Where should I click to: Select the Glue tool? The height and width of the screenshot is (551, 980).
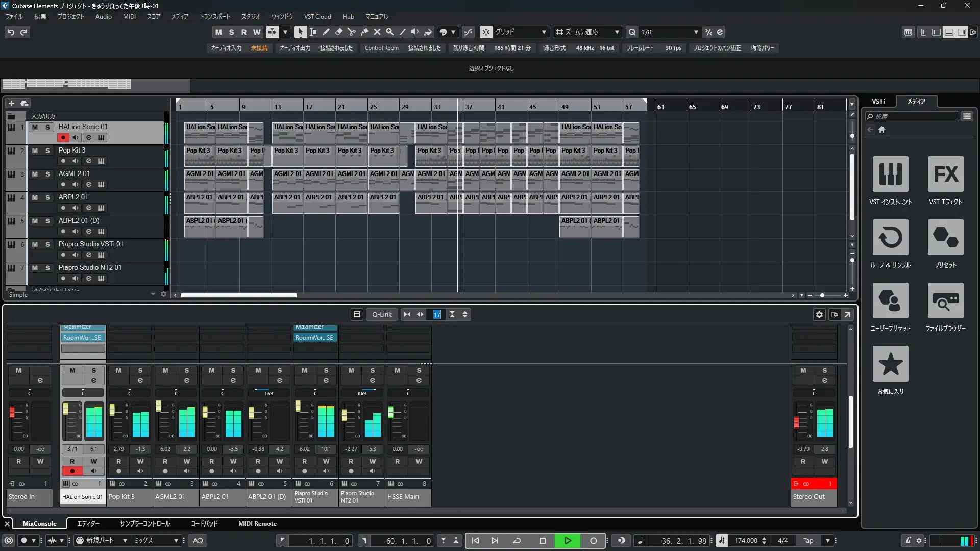tap(364, 32)
